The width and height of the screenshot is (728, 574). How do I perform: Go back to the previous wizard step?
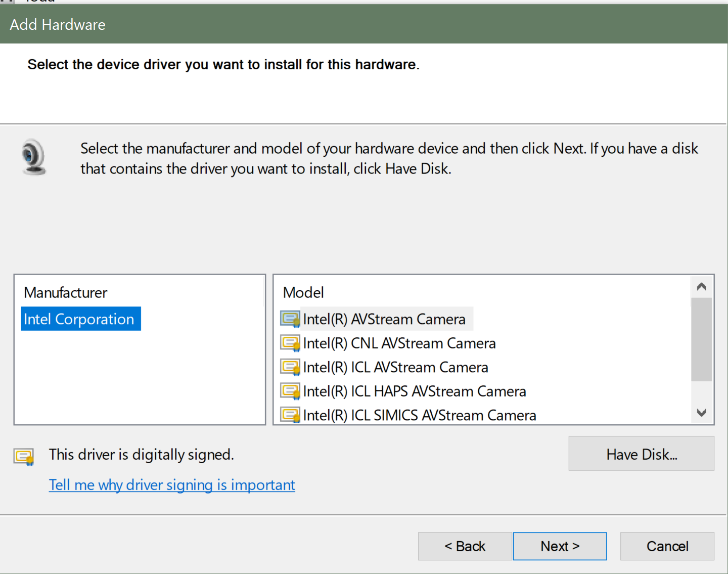(x=465, y=546)
